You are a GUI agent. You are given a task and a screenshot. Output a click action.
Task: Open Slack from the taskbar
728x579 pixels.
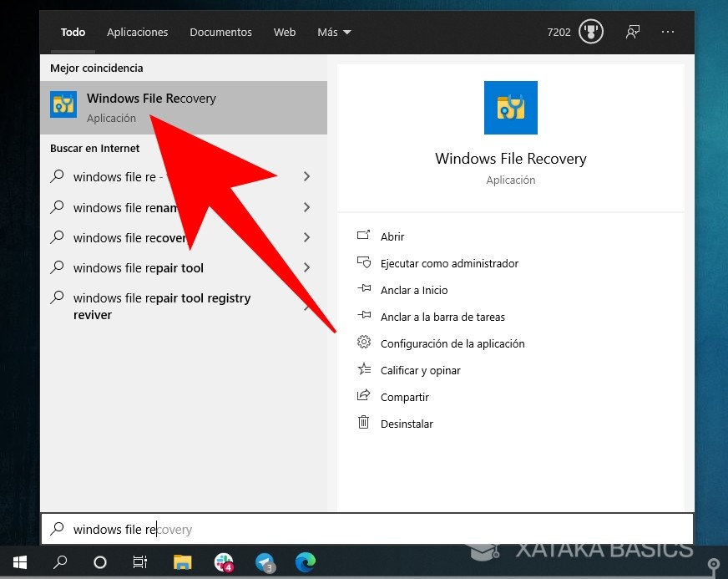click(x=224, y=562)
